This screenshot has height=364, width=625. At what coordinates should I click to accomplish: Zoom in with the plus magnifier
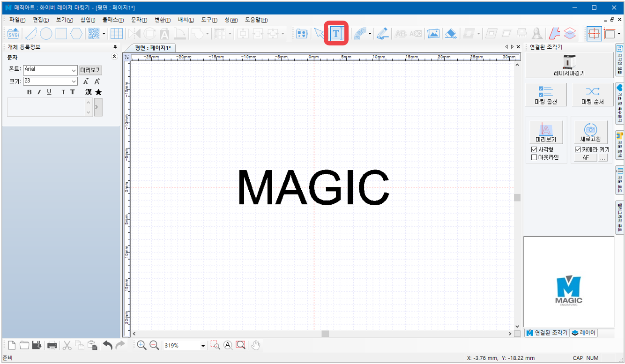[141, 345]
